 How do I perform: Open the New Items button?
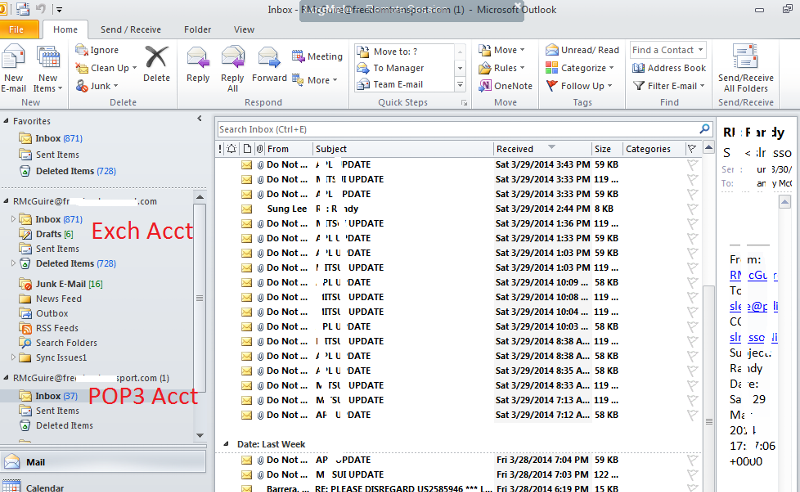48,69
